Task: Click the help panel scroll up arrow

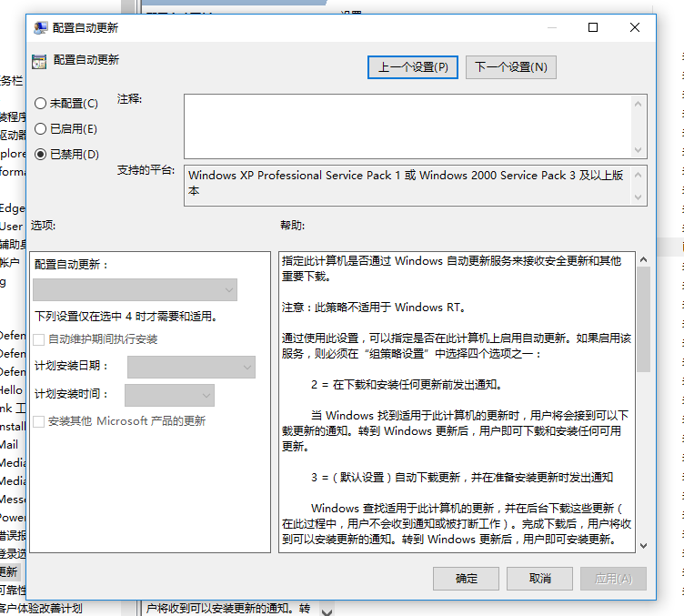Action: 643,259
